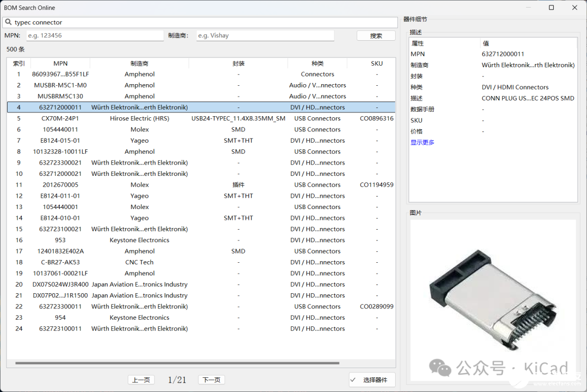Click the horizontal scrollbar under results table
The image size is (587, 392).
click(177, 363)
